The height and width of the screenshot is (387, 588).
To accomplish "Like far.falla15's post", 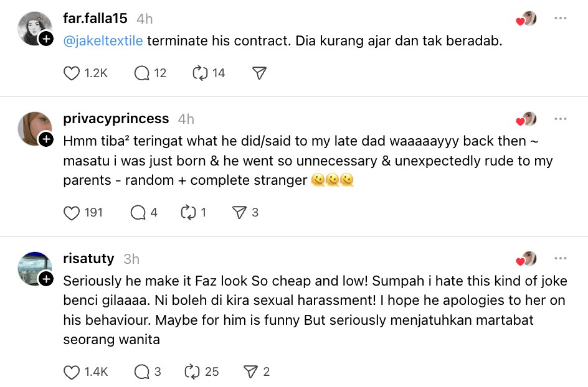I will click(72, 73).
